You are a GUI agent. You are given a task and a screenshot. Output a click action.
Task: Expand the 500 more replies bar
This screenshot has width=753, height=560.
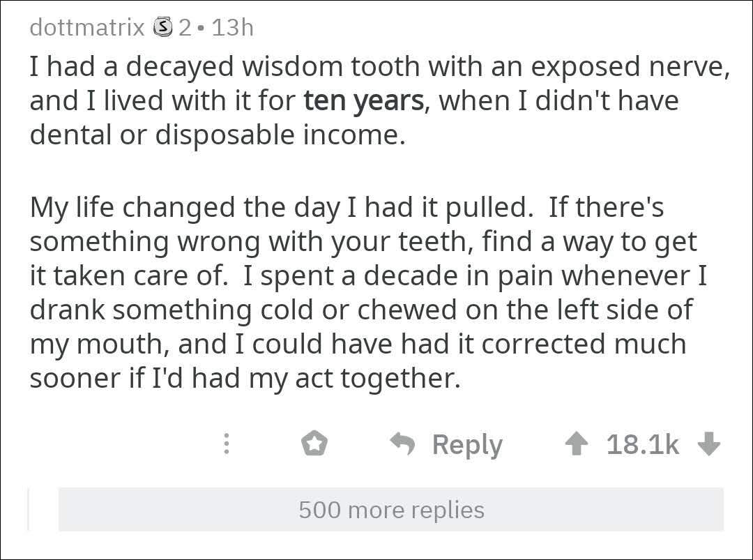coord(390,510)
